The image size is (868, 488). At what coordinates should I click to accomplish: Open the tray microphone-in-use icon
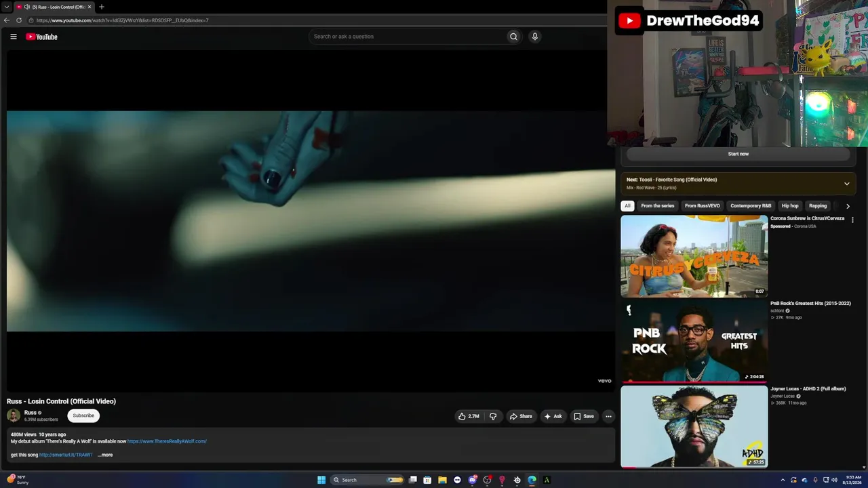pos(815,480)
